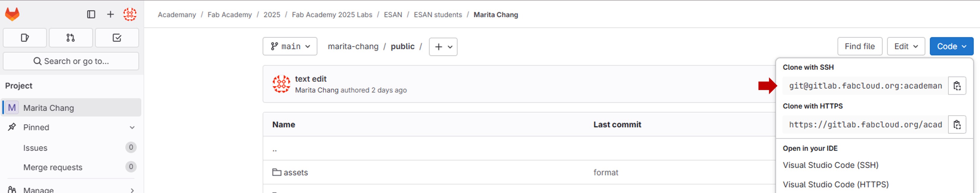Open the main branch dropdown
Viewport: 980px width, 193px height.
(x=290, y=46)
